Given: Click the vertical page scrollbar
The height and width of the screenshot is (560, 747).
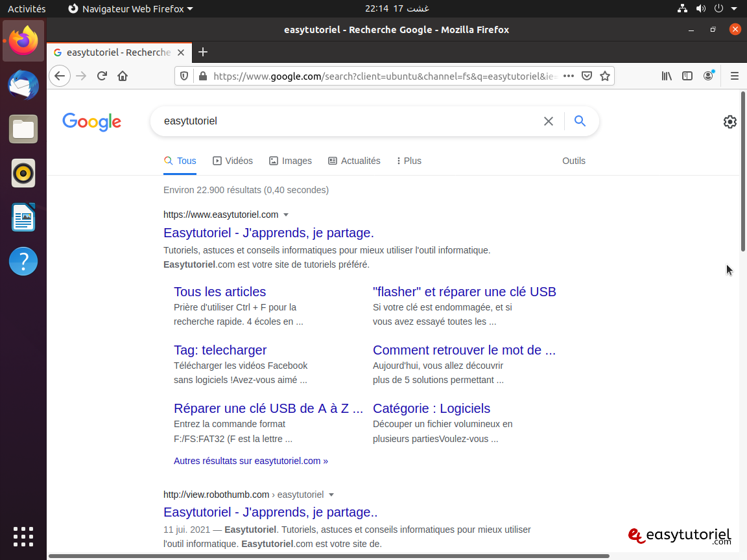Looking at the screenshot, I should [742, 171].
